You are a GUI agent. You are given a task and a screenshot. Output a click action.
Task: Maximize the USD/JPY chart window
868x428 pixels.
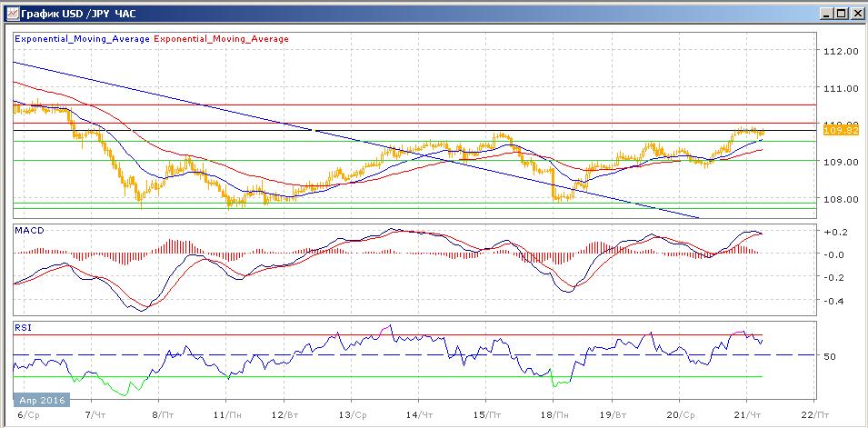pyautogui.click(x=841, y=13)
